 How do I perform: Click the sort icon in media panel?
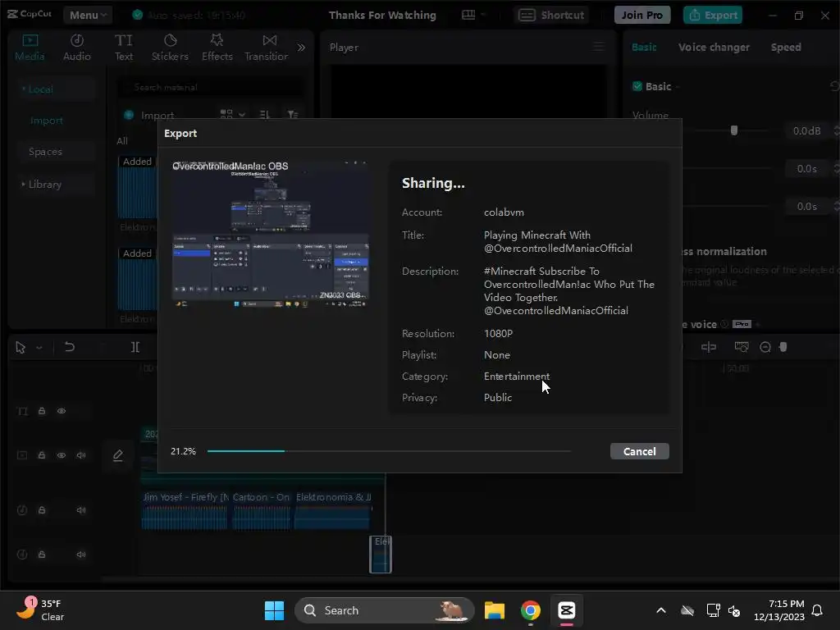point(264,114)
